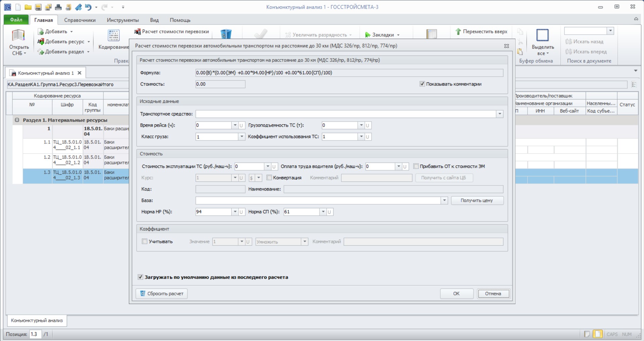
Task: Click Переместить вверх green arrow
Action: (x=458, y=32)
